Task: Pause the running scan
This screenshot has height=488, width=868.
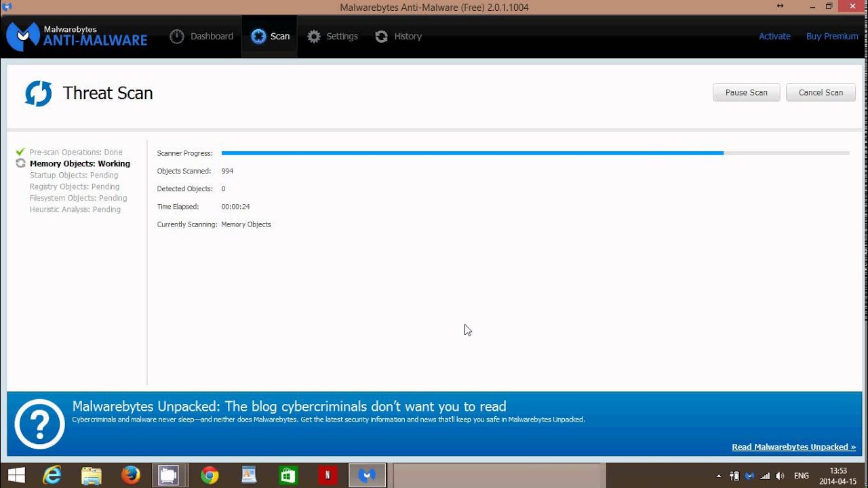Action: click(x=747, y=93)
